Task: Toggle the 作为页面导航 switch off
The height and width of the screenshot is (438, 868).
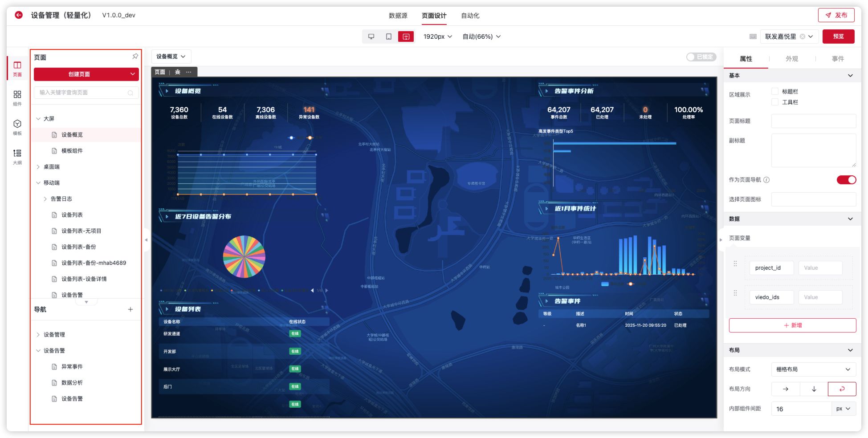Action: point(846,180)
